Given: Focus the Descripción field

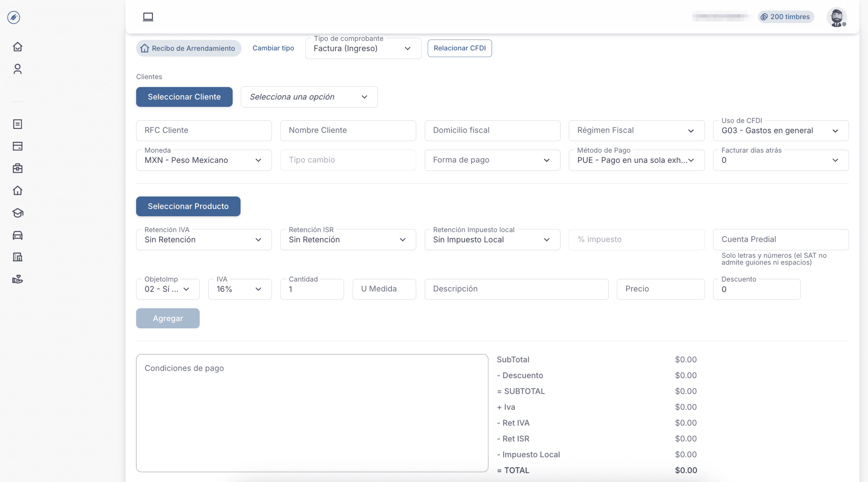Looking at the screenshot, I should (516, 289).
